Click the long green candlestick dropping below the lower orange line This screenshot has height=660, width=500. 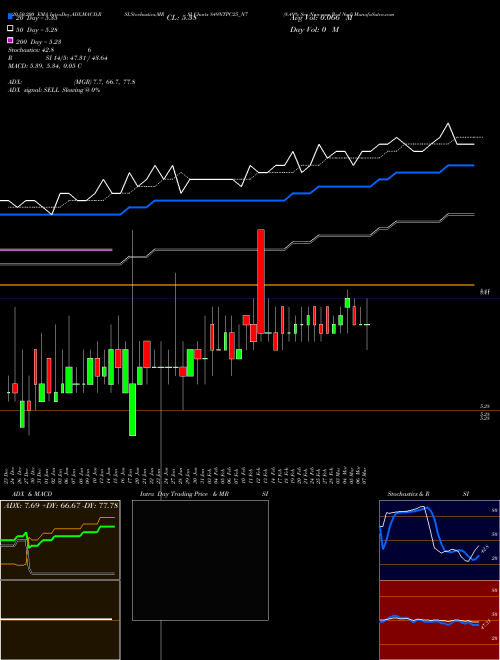pos(132,409)
